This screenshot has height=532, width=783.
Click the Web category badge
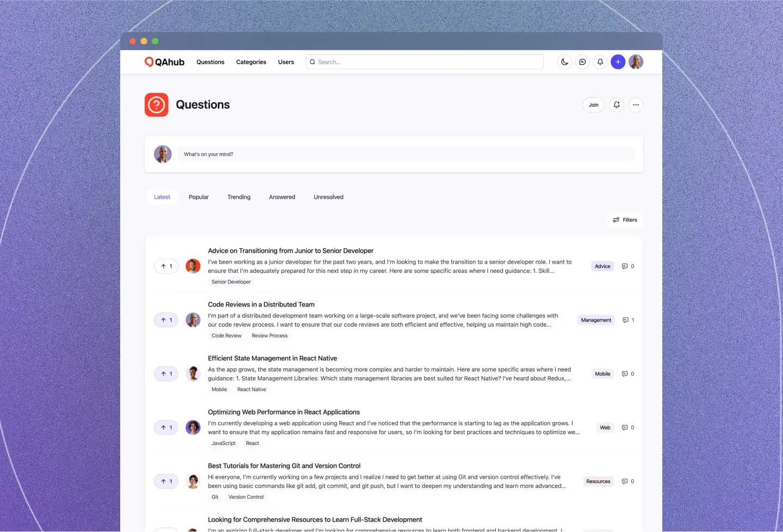coord(605,428)
